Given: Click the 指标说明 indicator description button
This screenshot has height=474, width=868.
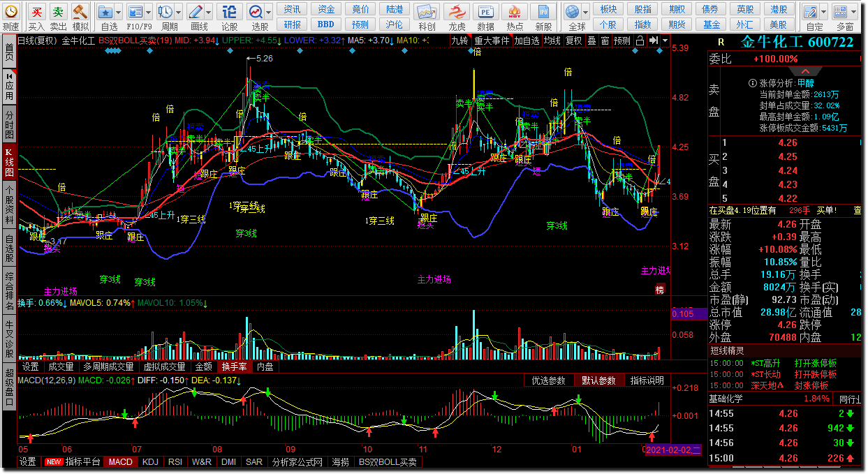Looking at the screenshot, I should point(647,380).
